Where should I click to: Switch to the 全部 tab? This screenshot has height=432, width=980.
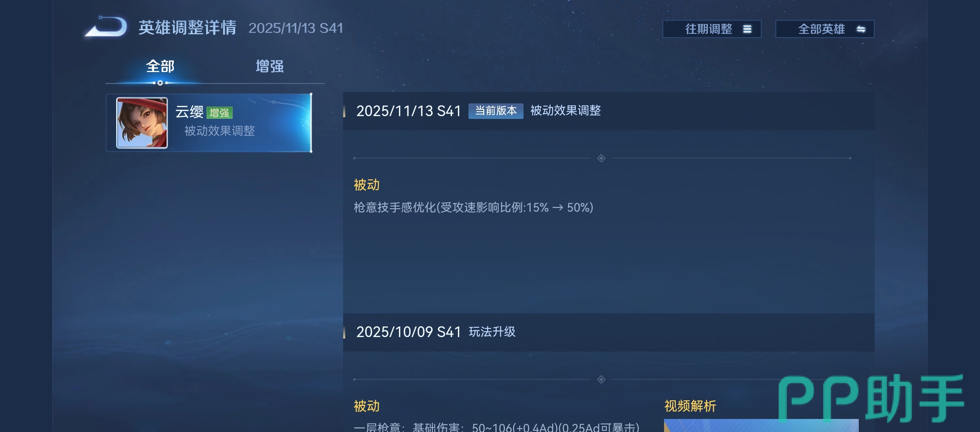pos(160,67)
